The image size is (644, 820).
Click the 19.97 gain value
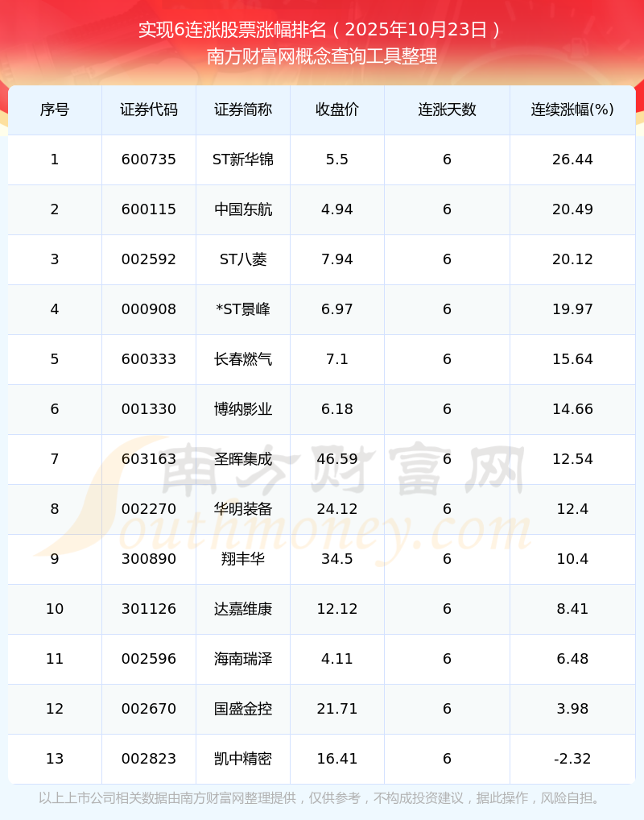(x=572, y=309)
